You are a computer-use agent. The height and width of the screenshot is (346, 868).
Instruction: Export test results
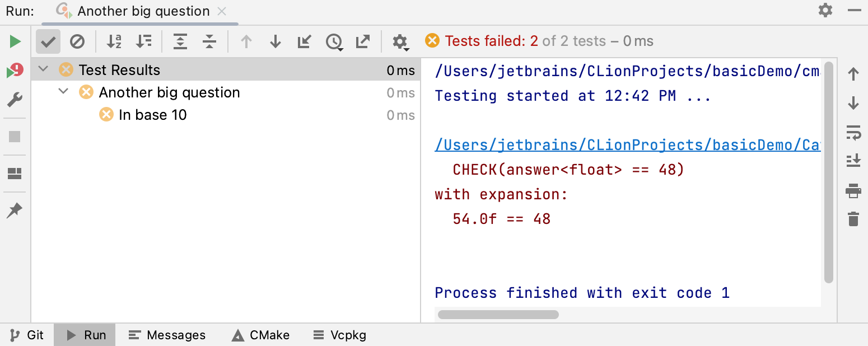tap(363, 41)
